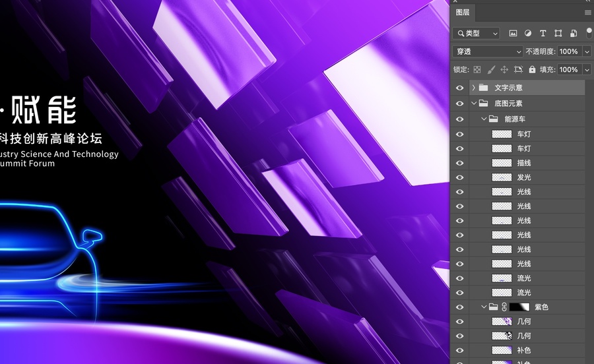Open the 穿透 blend mode dropdown
This screenshot has width=594, height=364.
point(488,51)
